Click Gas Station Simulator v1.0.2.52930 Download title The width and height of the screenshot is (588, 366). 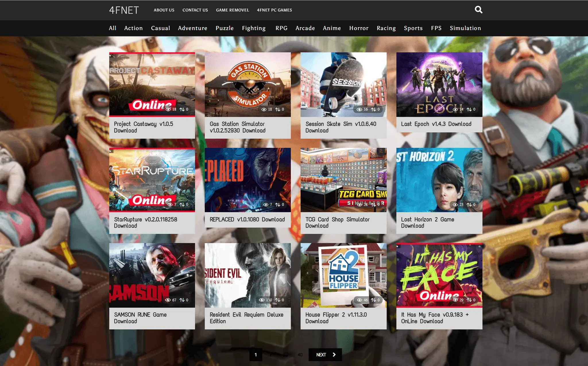pos(237,127)
